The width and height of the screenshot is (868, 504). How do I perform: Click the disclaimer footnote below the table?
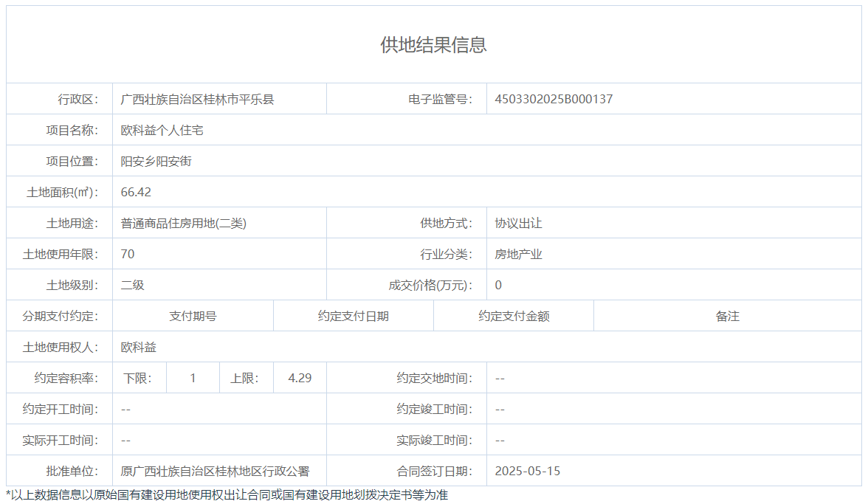point(227,494)
